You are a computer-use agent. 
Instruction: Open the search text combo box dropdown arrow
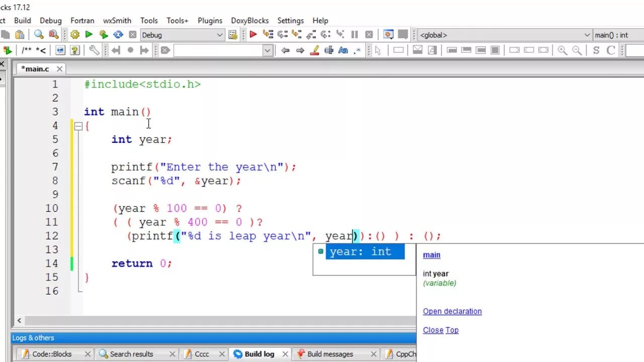coord(267,50)
